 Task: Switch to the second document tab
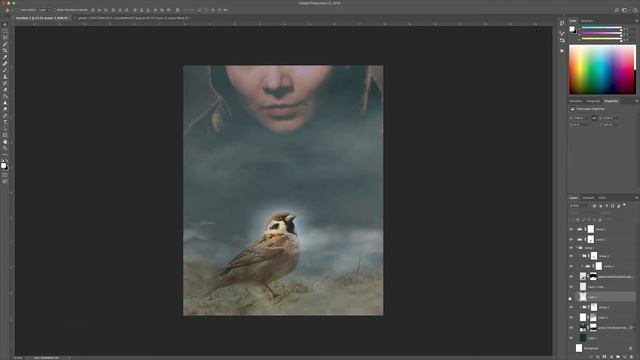click(133, 18)
